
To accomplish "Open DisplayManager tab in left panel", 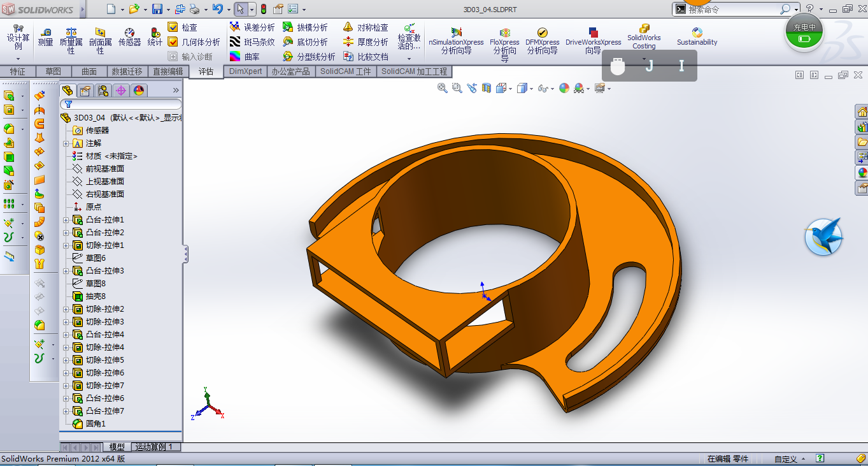I will click(139, 91).
